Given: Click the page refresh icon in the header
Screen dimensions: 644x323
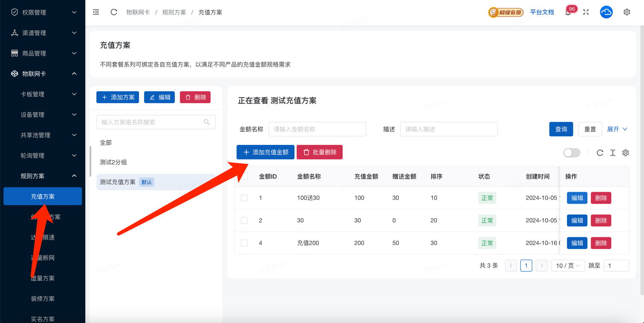Looking at the screenshot, I should pos(114,12).
